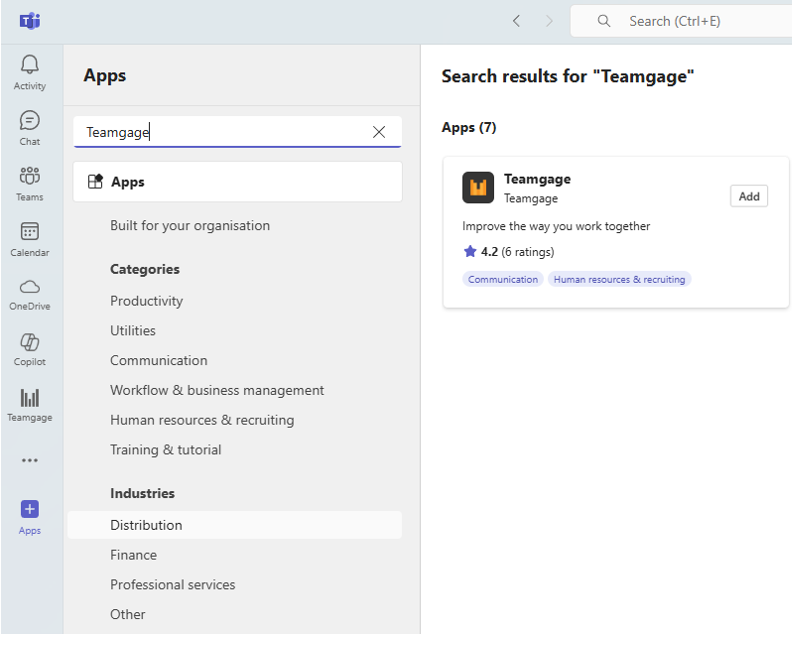Pick the Distribution industry
Image resolution: width=792 pixels, height=645 pixels.
(146, 525)
